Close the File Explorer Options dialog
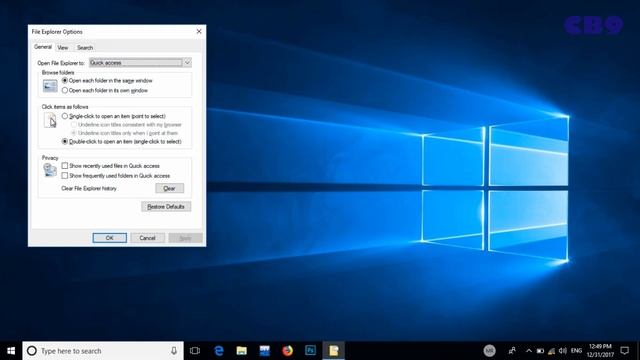This screenshot has width=640, height=360. click(199, 31)
